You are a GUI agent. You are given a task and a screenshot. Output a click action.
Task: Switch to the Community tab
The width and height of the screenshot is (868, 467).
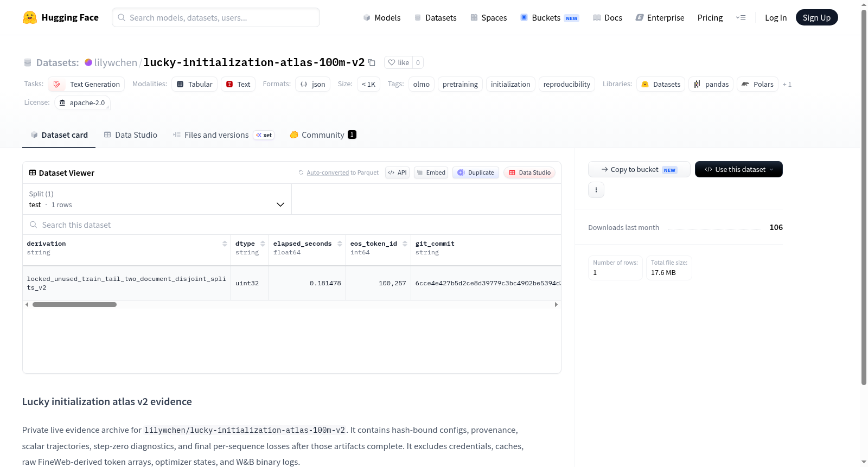[x=323, y=135]
